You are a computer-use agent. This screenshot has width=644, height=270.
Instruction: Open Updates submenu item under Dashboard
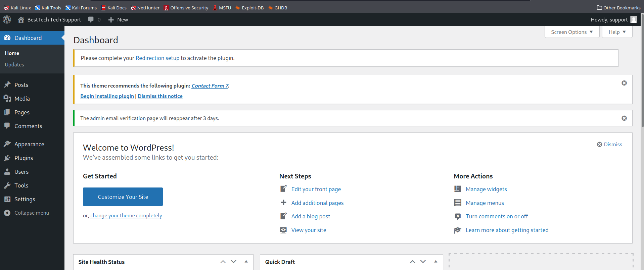point(14,64)
